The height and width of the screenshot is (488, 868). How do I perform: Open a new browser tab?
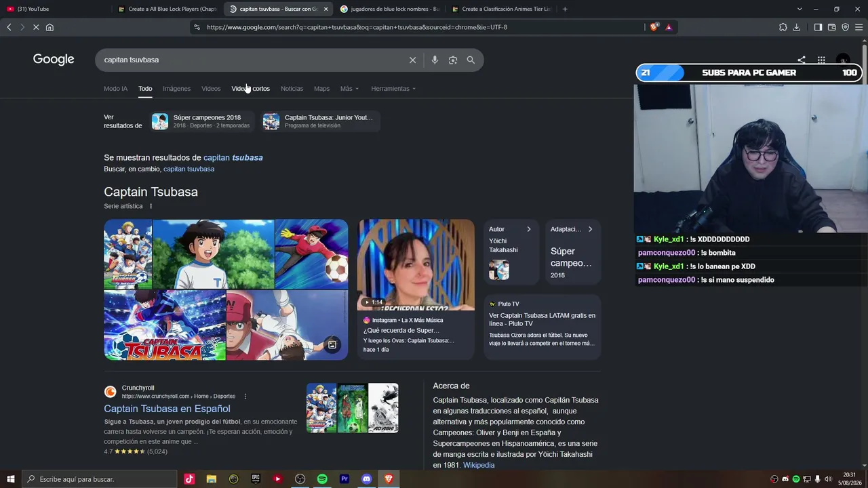pos(565,9)
